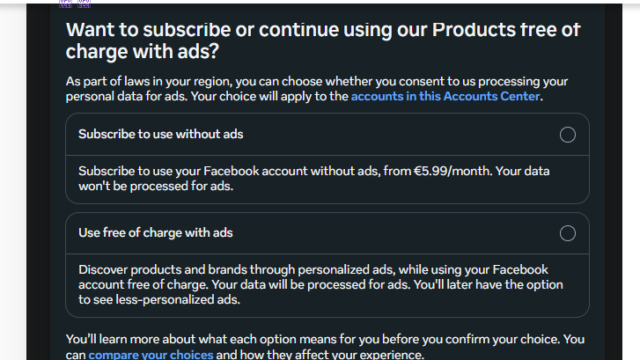Viewport: 640px width, 360px height.
Task: Click the You'll learn more about each option text
Action: pos(325,347)
